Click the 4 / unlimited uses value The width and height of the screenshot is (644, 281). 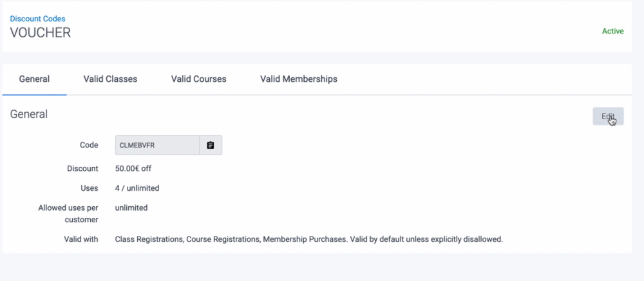coord(137,188)
